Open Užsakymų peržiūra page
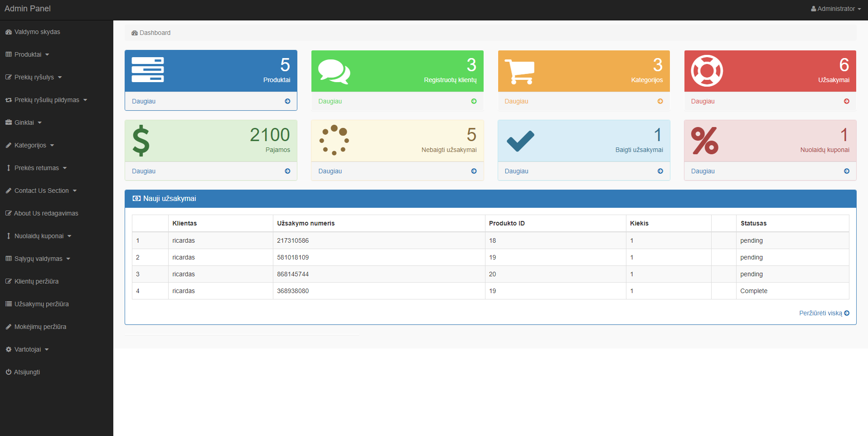The image size is (868, 436). [37, 304]
